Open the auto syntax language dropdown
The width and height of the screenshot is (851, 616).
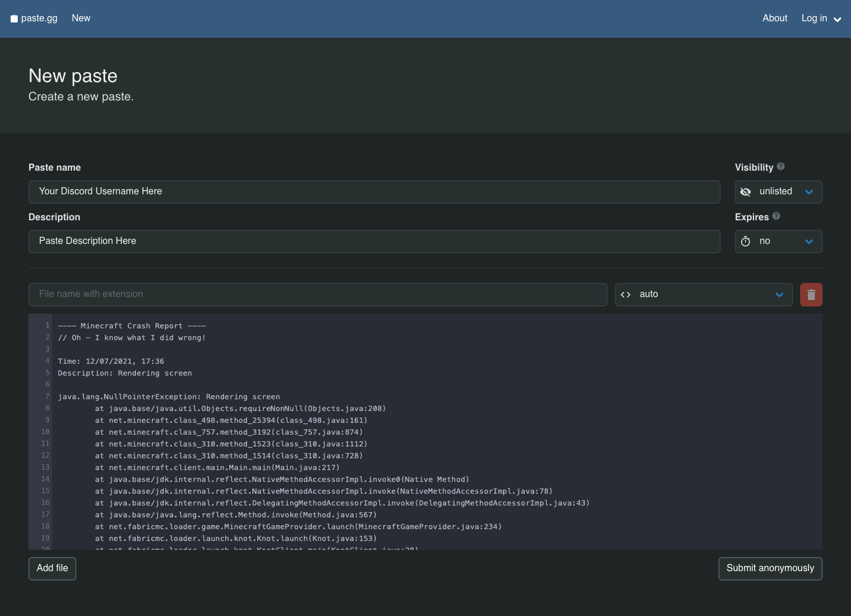tap(703, 294)
